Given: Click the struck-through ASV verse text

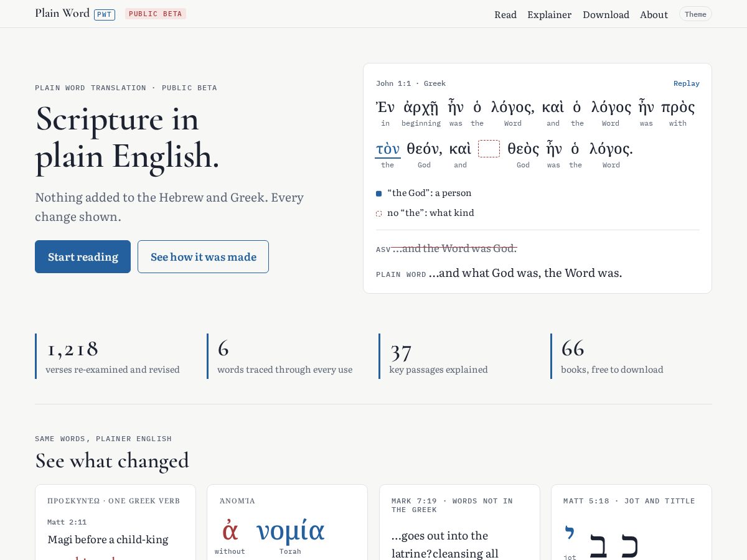Looking at the screenshot, I should coord(454,248).
